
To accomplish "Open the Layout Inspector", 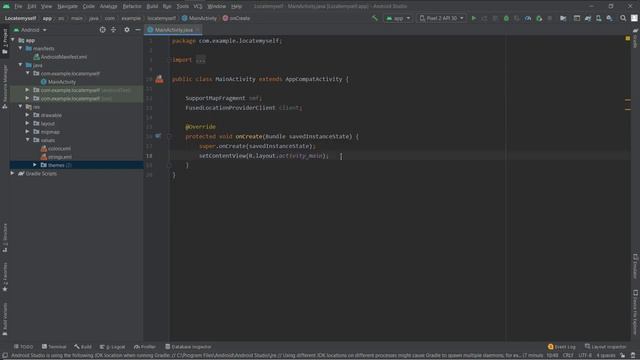I will coord(605,347).
